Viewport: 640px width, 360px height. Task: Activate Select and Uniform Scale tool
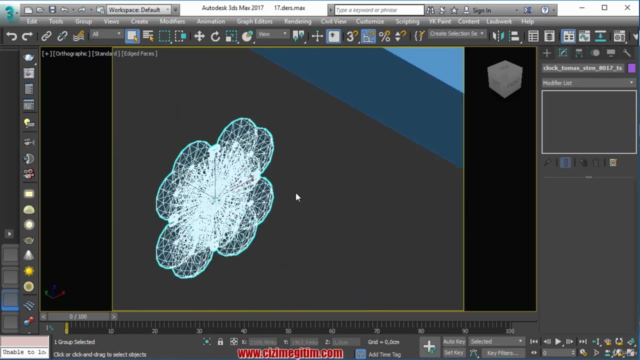click(x=231, y=36)
